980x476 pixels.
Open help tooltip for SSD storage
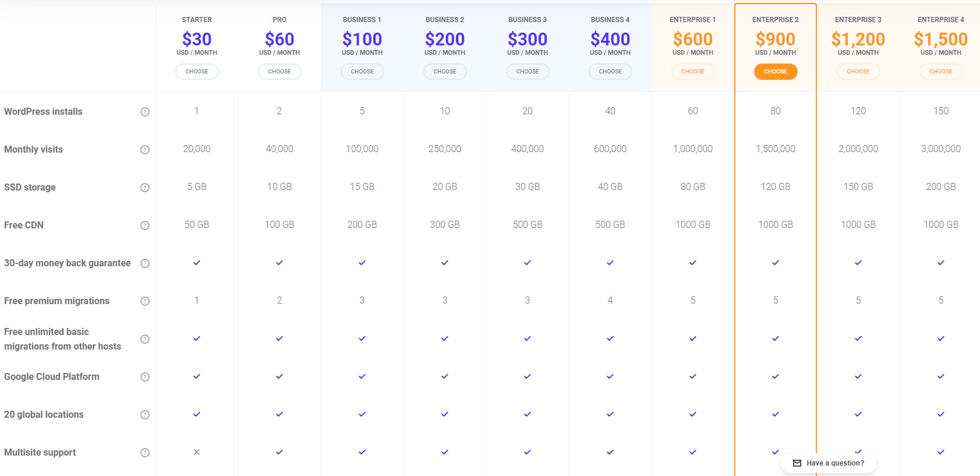[x=145, y=187]
